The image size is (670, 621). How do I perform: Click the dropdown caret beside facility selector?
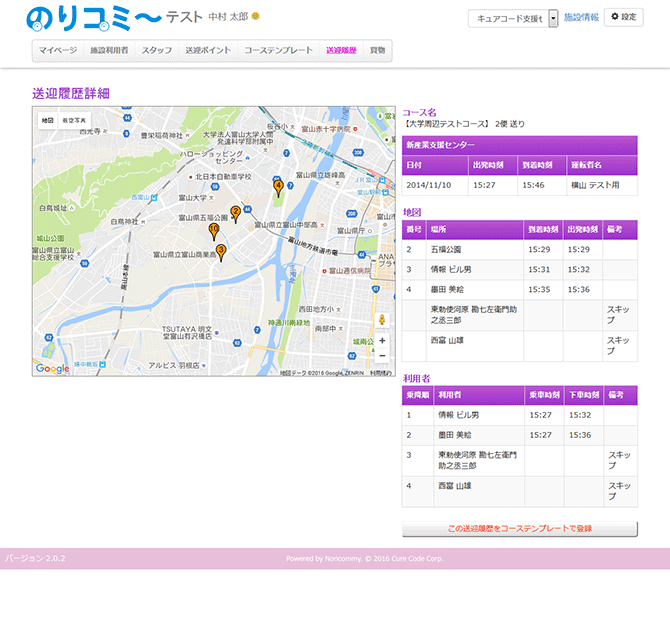tap(553, 18)
